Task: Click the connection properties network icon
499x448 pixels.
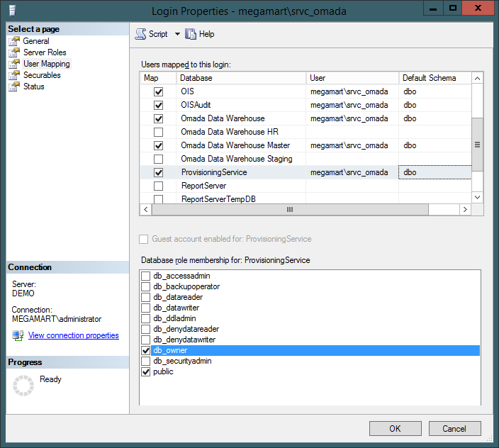Action: [18, 336]
